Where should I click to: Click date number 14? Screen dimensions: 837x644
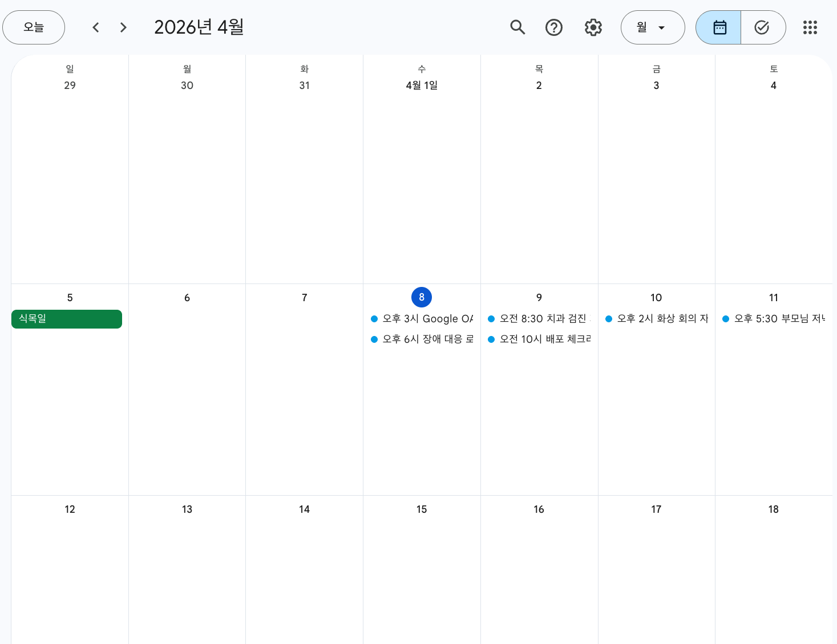(305, 509)
